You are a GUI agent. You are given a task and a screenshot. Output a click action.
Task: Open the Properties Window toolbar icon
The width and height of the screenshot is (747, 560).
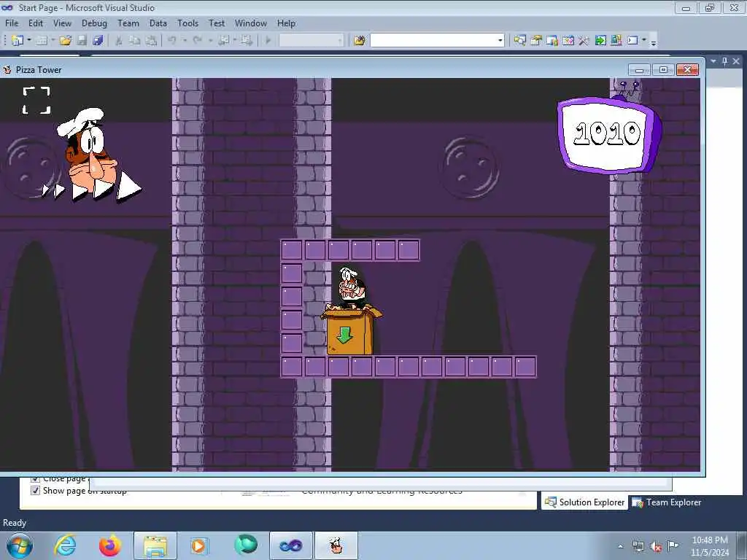coord(536,41)
